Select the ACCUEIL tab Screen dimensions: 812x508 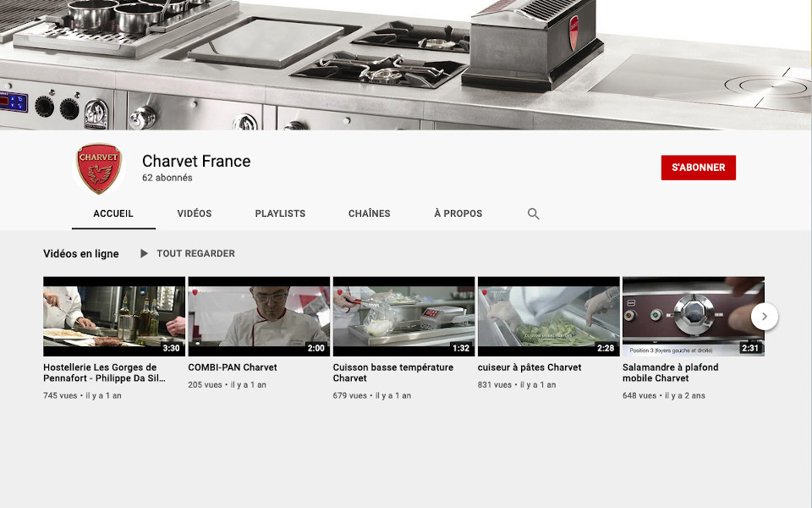(113, 213)
